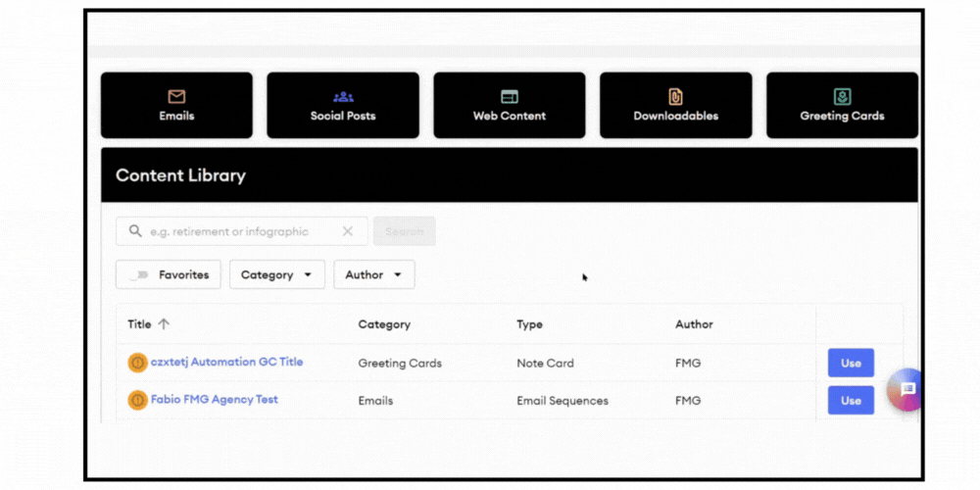
Task: Clear search with the X icon
Action: [348, 232]
